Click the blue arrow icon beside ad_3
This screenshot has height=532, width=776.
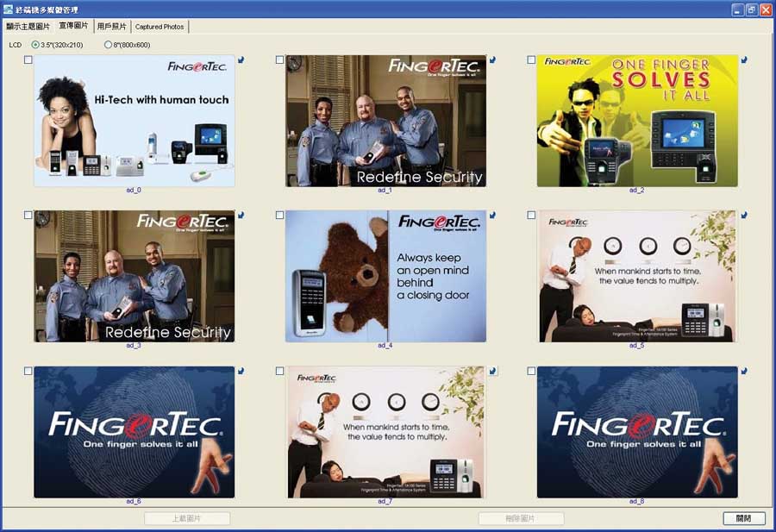241,216
